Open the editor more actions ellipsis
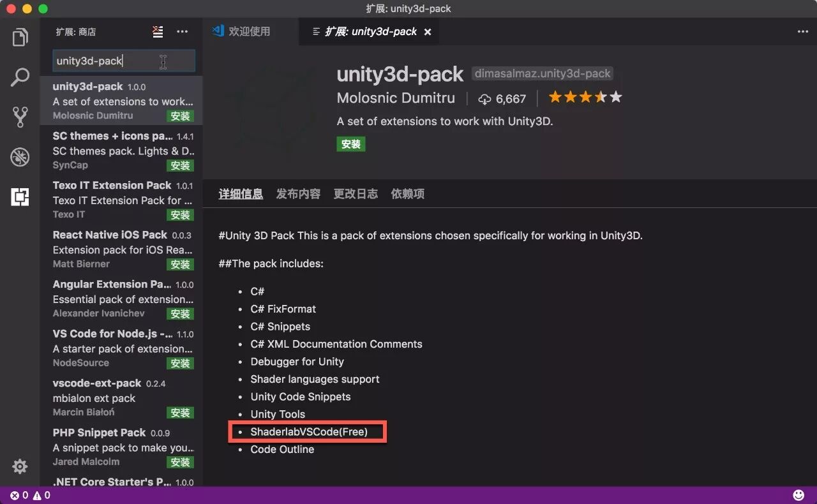This screenshot has width=817, height=504. [803, 31]
